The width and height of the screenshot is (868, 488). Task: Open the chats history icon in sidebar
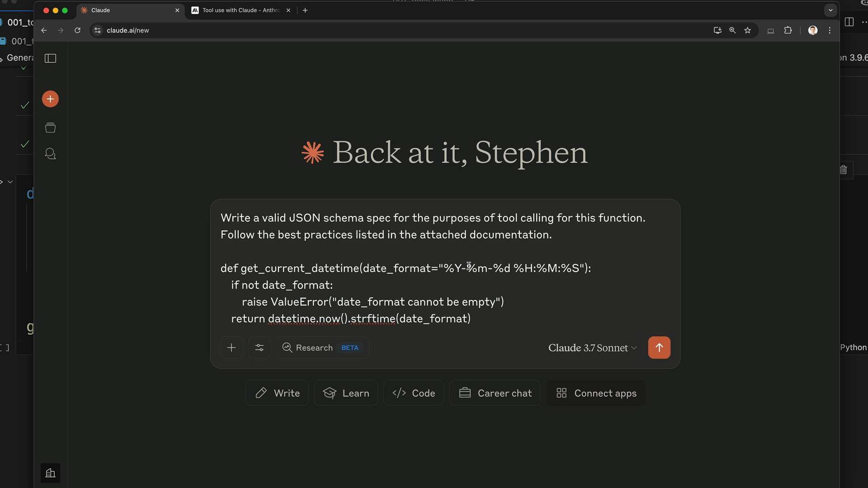(50, 154)
